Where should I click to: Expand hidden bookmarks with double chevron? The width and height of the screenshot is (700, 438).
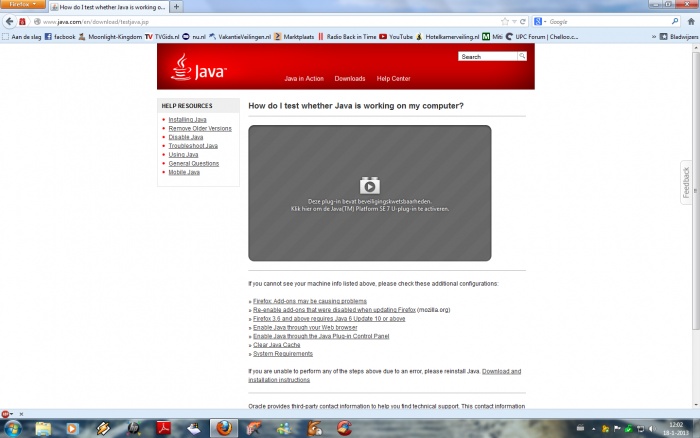pos(654,37)
